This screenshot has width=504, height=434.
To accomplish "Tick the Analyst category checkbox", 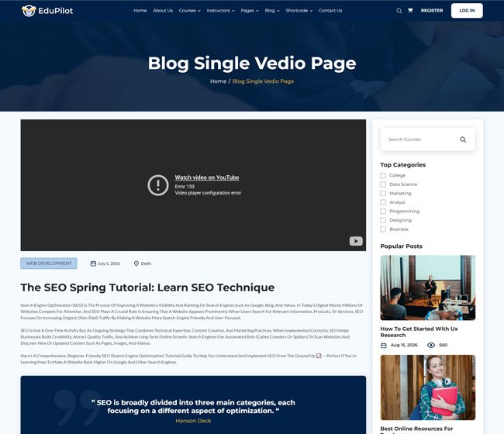I will 383,202.
